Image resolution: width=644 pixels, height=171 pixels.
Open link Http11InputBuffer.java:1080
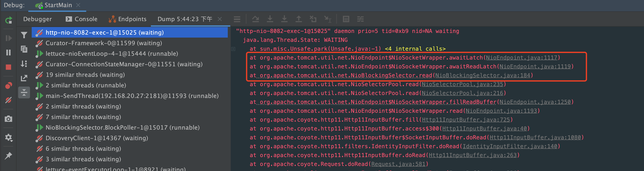535,138
